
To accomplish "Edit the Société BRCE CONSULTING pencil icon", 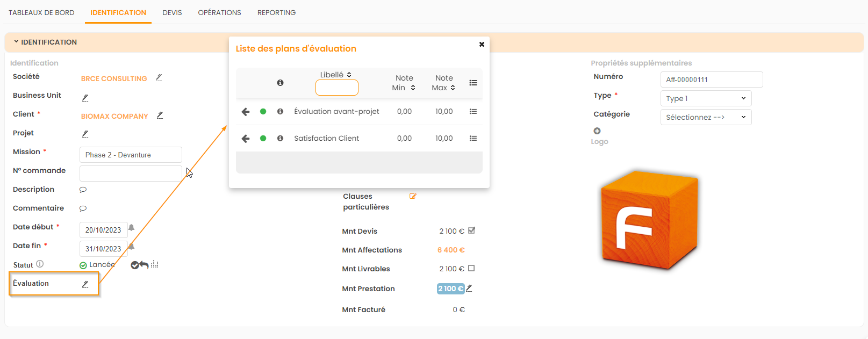I will (159, 78).
